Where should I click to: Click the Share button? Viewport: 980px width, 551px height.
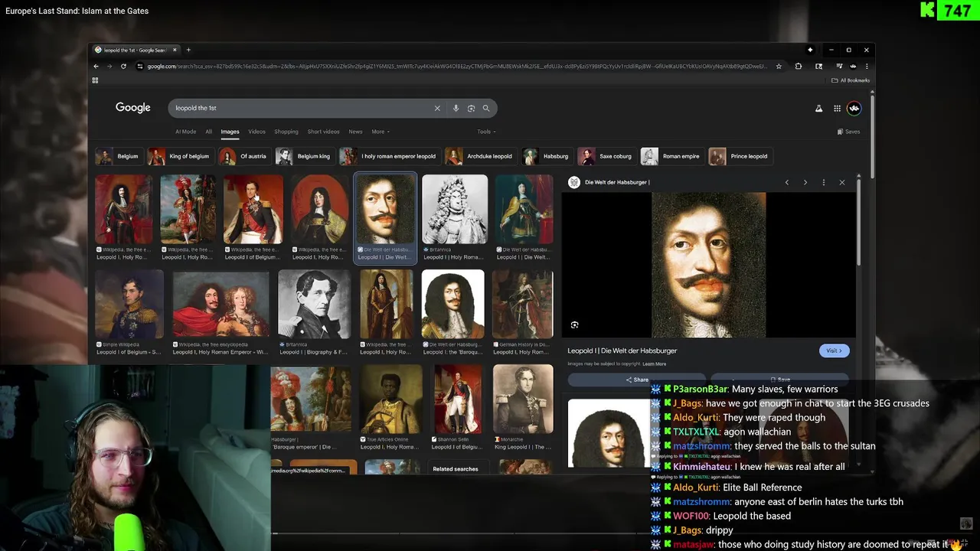pos(637,380)
